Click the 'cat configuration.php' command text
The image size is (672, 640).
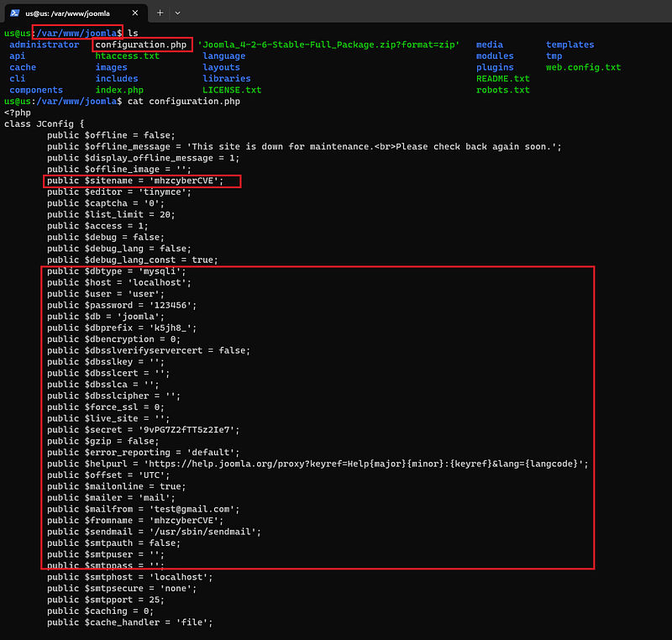[184, 102]
